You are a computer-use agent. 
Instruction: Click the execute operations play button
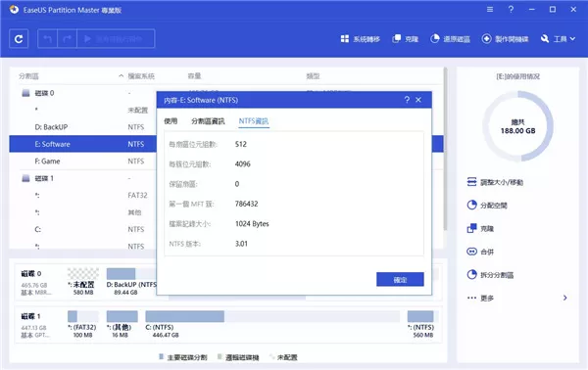pyautogui.click(x=116, y=38)
